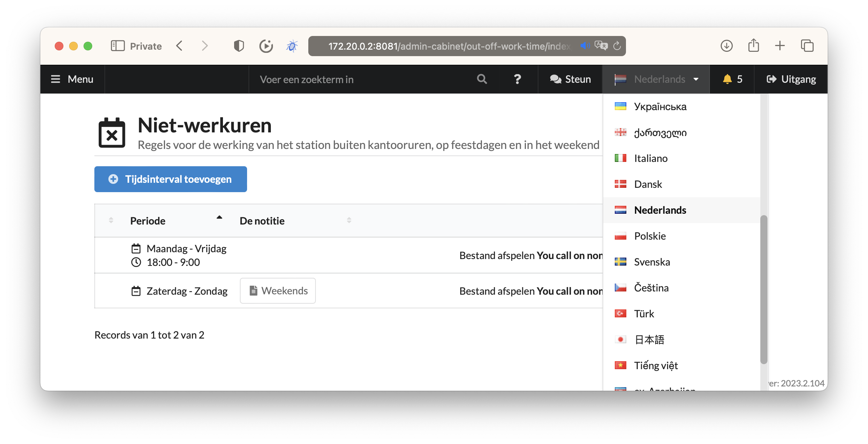Sort by De notitie column arrows
The height and width of the screenshot is (444, 868).
(349, 220)
